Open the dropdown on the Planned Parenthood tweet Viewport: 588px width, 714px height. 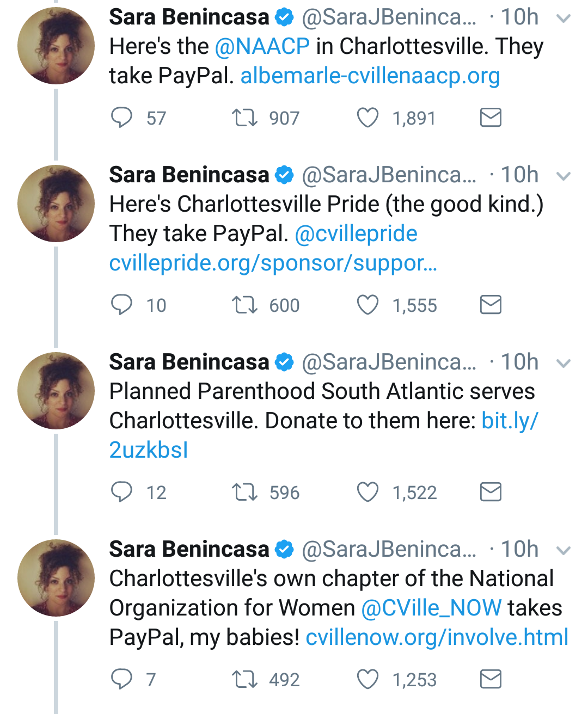pos(564,364)
